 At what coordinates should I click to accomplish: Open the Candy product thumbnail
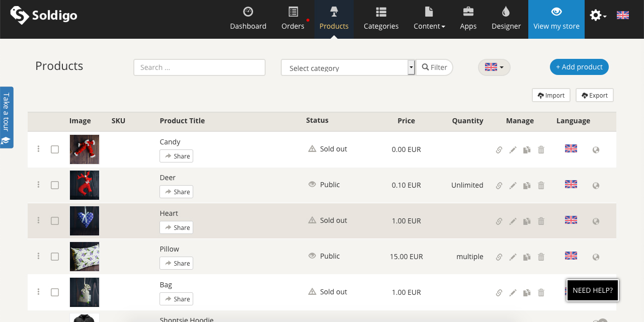tap(85, 149)
